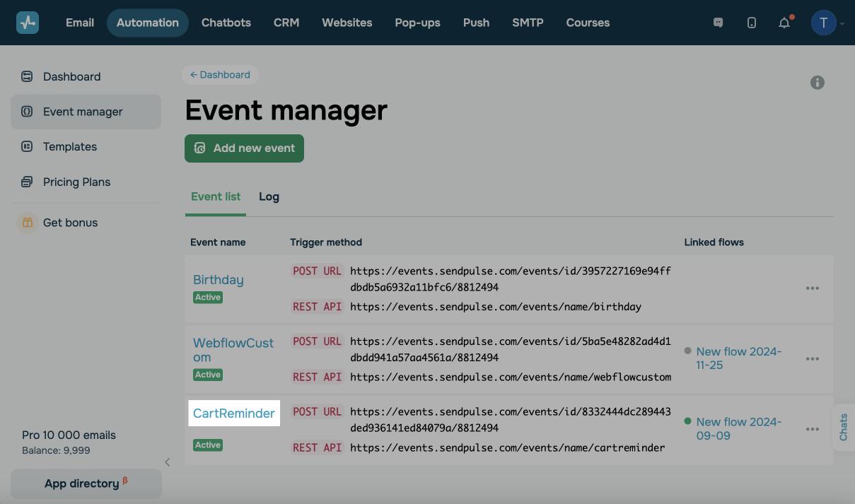Click the info icon near Event manager
Viewport: 855px width, 504px height.
pos(818,83)
